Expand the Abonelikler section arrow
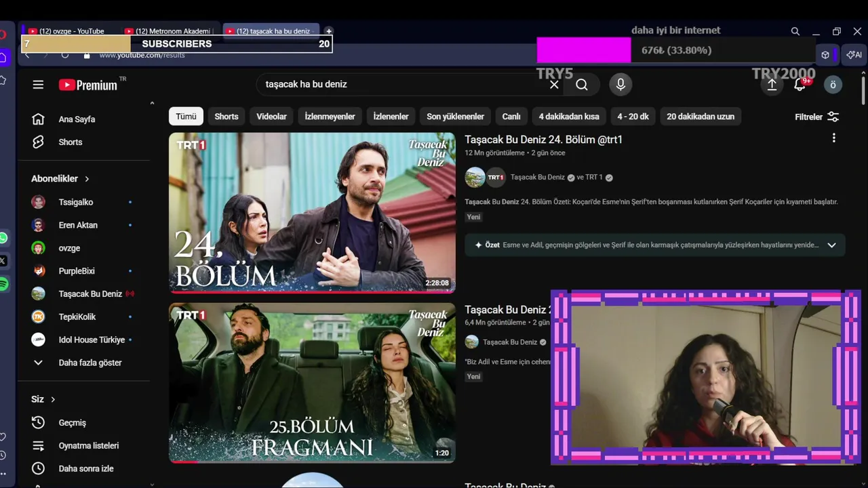The width and height of the screenshot is (868, 488). pyautogui.click(x=87, y=179)
